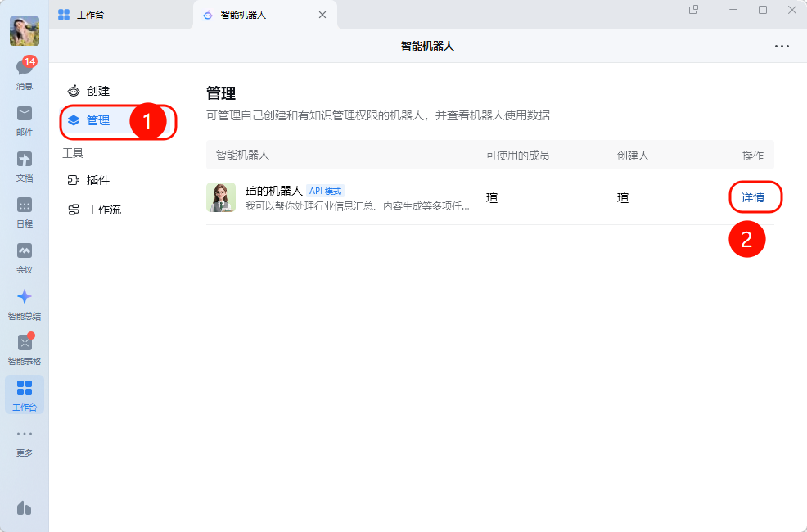Open the user profile avatar
The image size is (807, 532).
[x=25, y=31]
